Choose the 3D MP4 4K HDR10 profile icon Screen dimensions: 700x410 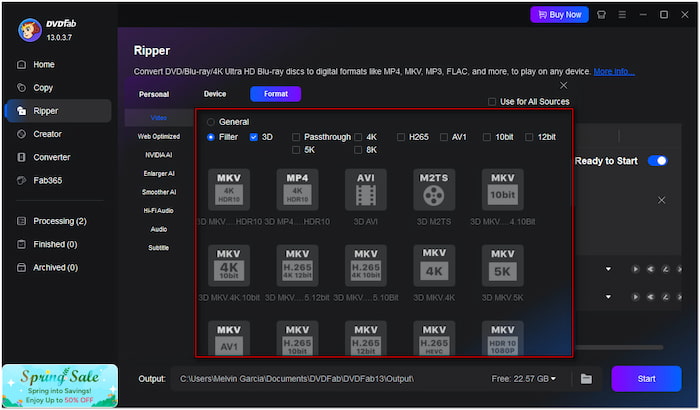[x=297, y=189]
